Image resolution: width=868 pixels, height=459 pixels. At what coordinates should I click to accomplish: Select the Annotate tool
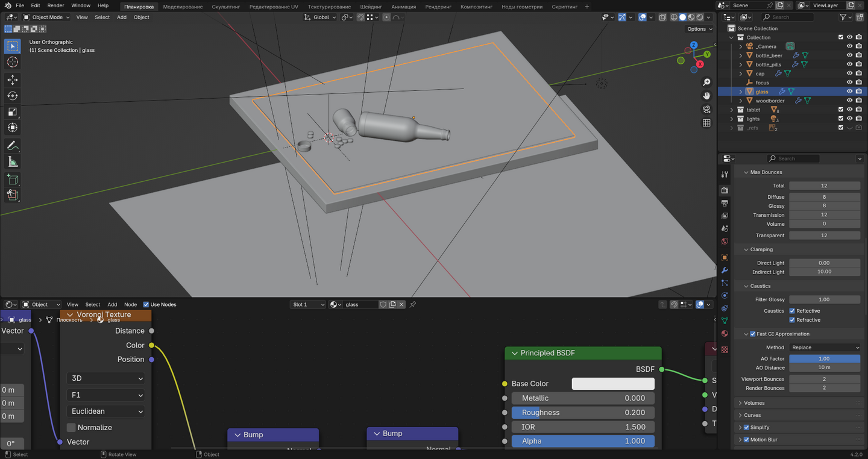[x=12, y=146]
